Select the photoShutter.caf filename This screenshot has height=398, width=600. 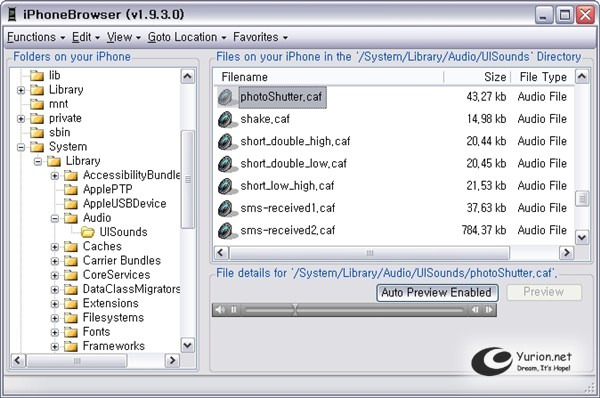tap(281, 97)
